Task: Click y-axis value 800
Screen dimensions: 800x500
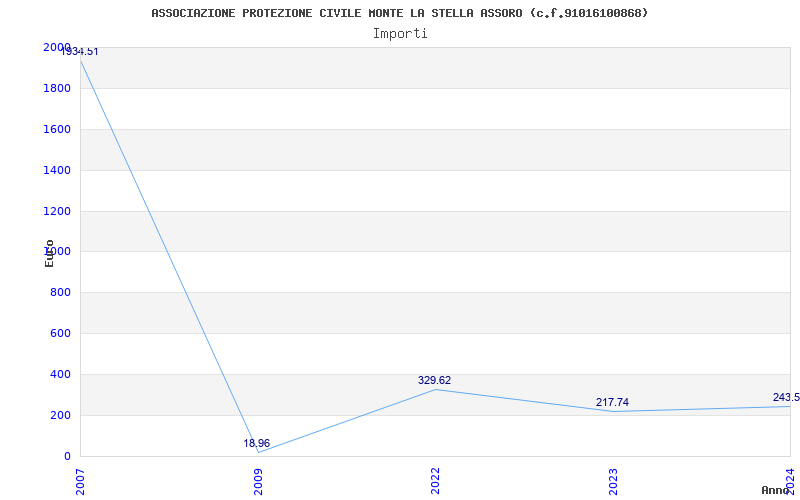Action: click(60, 293)
